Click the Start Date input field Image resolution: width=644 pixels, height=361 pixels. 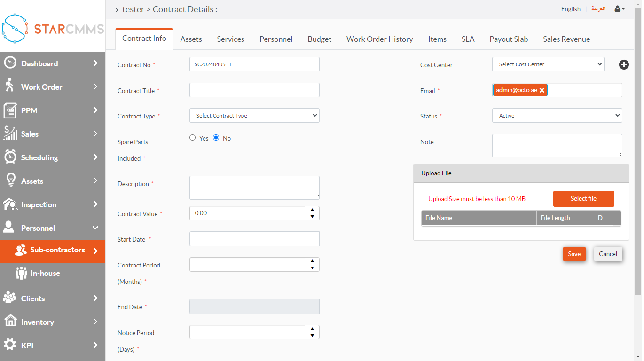click(x=254, y=239)
